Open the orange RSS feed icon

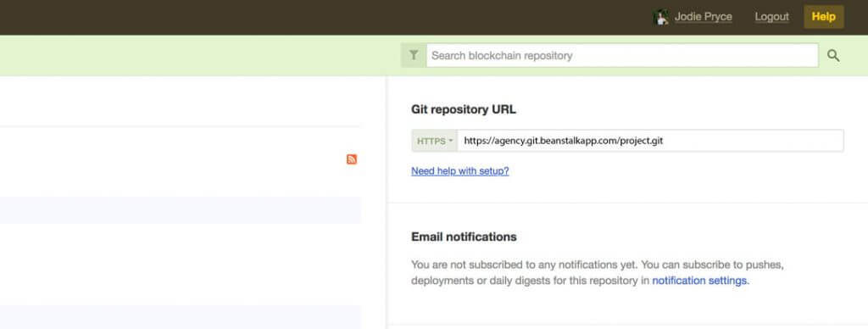tap(352, 159)
